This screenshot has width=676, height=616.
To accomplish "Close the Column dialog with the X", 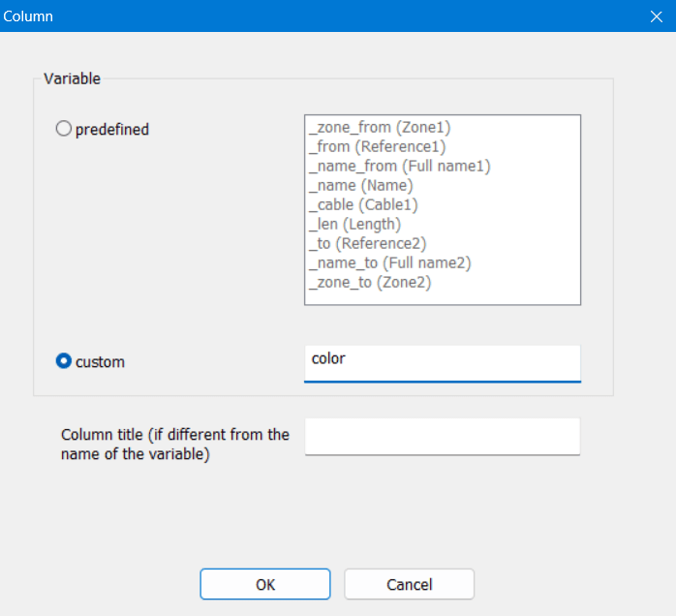I will coord(657,16).
